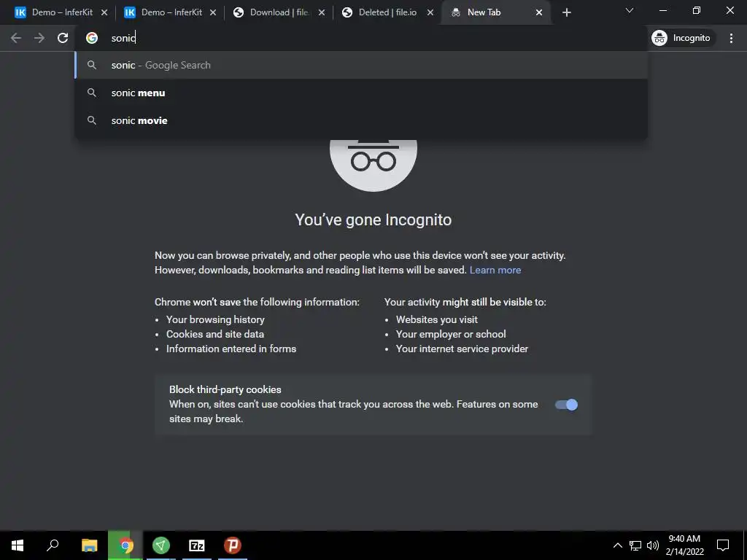Screen dimensions: 747x560
Task: Click the 'Cookies and site data' text
Action: [215, 334]
